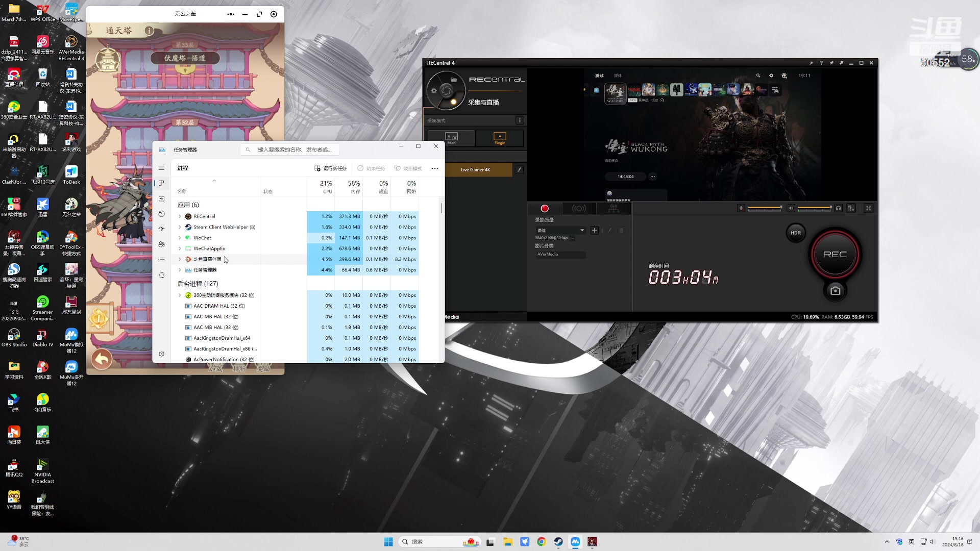This screenshot has width=980, height=551.
Task: Edit the Live Gamer 4K device
Action: click(519, 170)
